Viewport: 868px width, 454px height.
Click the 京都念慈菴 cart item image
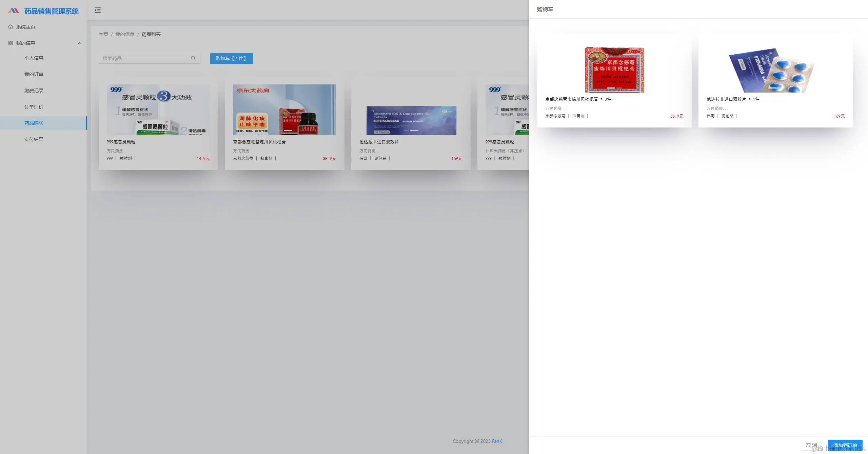click(x=614, y=70)
